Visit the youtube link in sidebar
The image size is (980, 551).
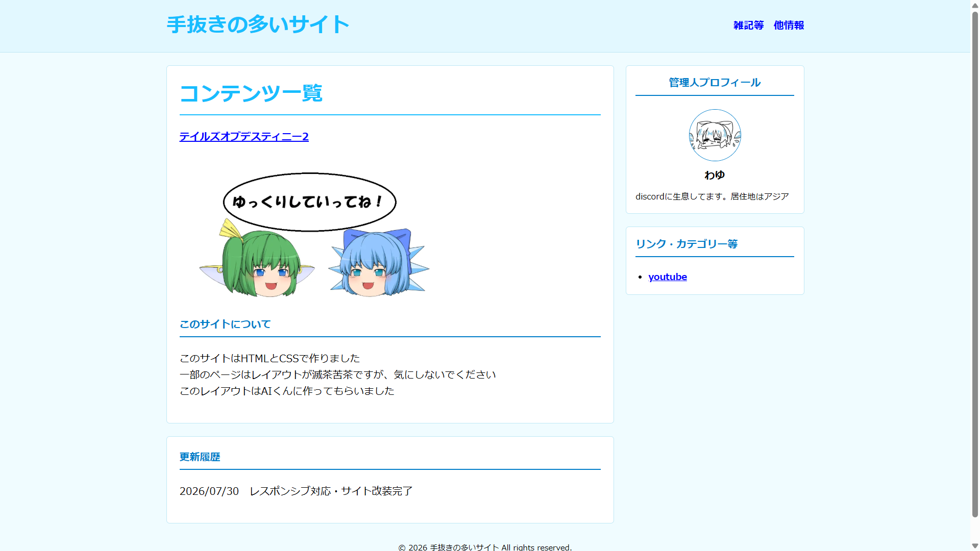(668, 277)
